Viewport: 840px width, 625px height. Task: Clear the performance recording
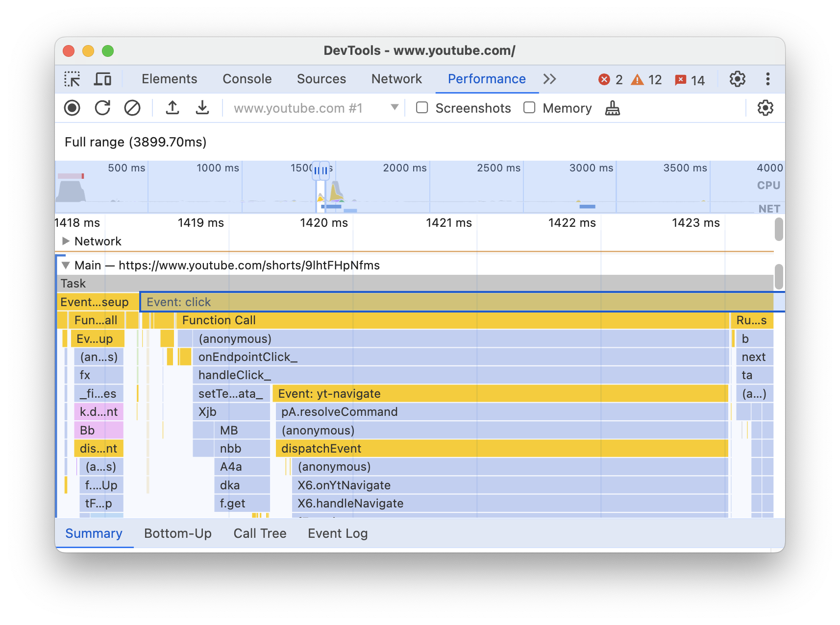click(x=132, y=108)
